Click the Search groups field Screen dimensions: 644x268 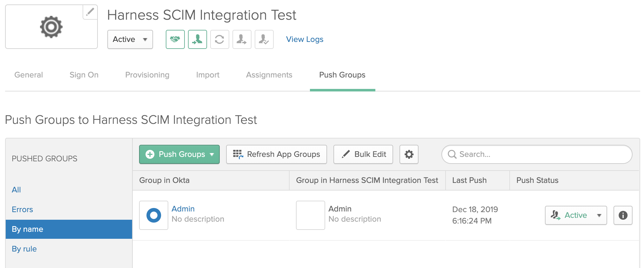coord(537,154)
